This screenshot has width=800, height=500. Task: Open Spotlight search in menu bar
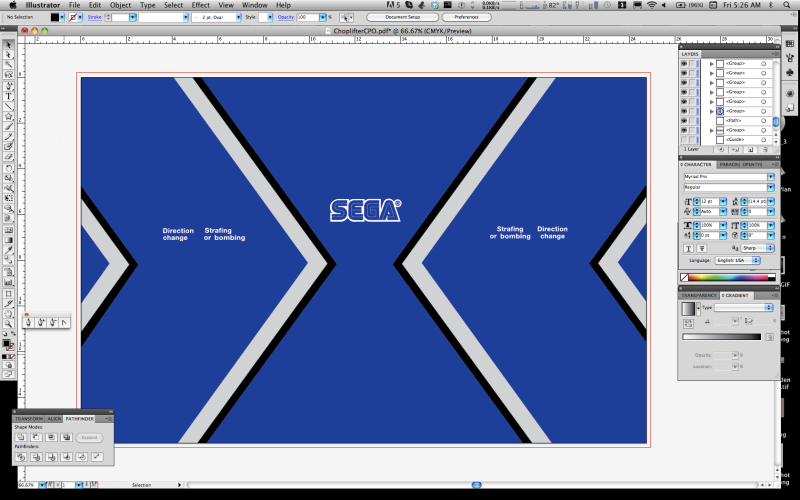click(x=787, y=5)
